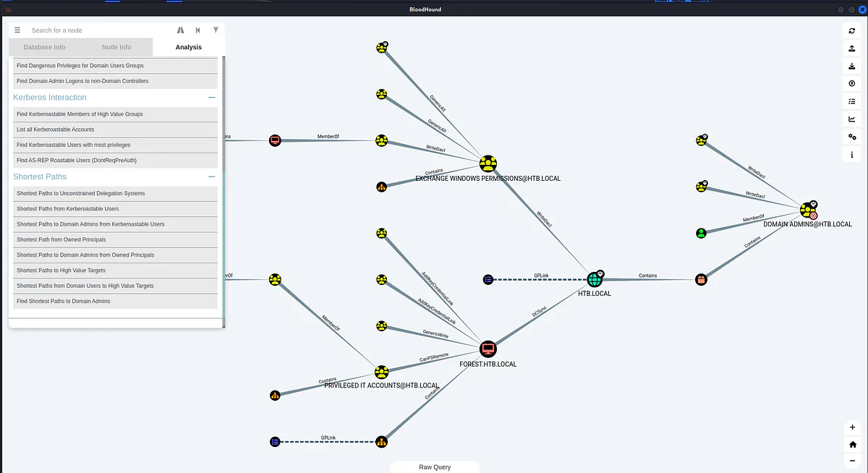Viewport: 868px width, 473px height.
Task: Open Settings via the gears icon
Action: point(852,137)
